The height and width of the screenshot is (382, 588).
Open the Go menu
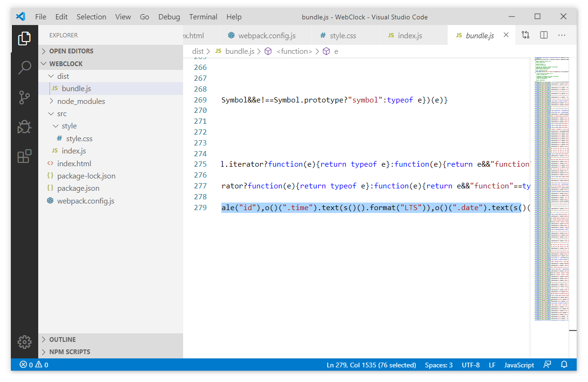pos(144,17)
